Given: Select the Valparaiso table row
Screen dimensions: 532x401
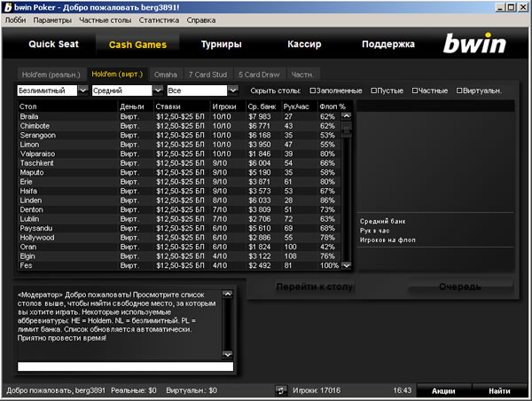Looking at the screenshot, I should [179, 153].
